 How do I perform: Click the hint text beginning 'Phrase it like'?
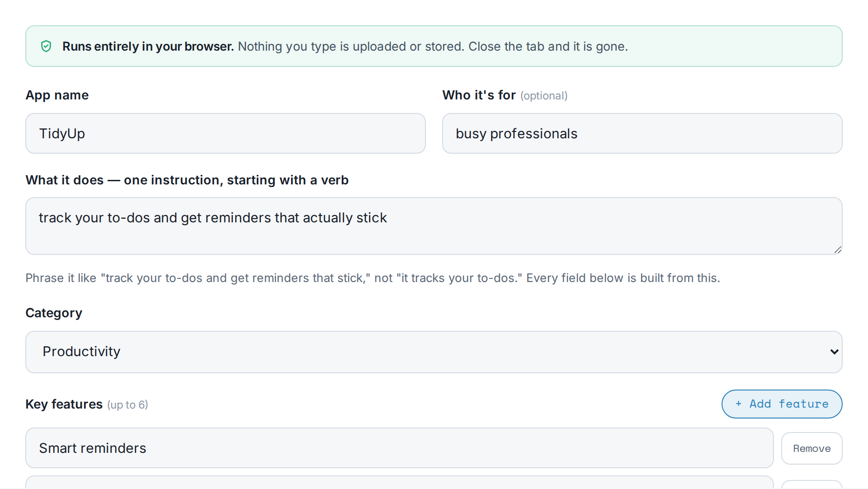373,278
